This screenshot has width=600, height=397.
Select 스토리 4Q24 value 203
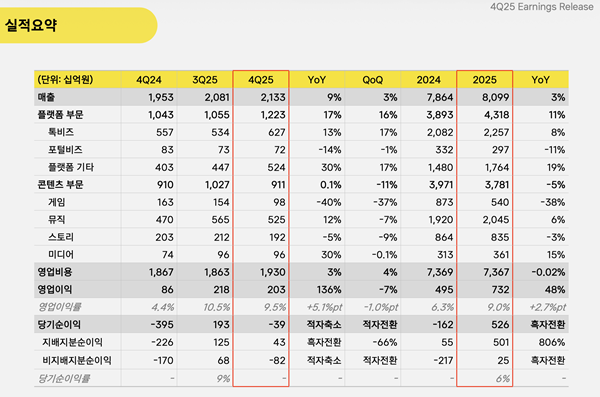coord(164,237)
